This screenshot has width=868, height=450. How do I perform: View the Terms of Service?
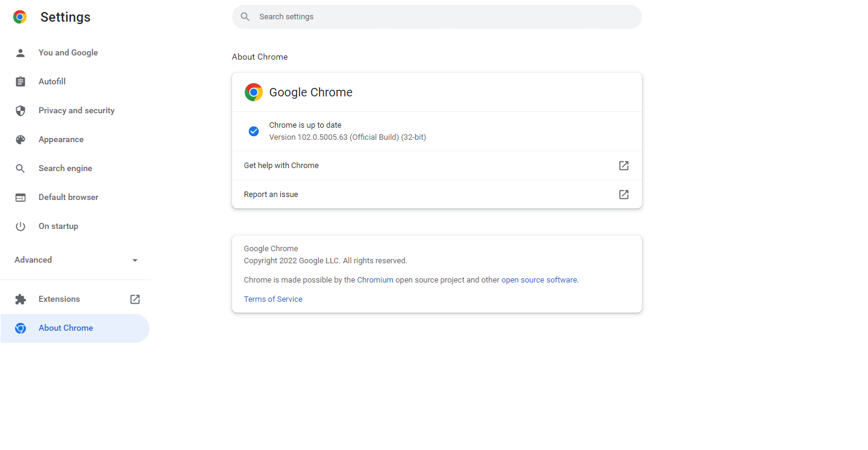273,299
